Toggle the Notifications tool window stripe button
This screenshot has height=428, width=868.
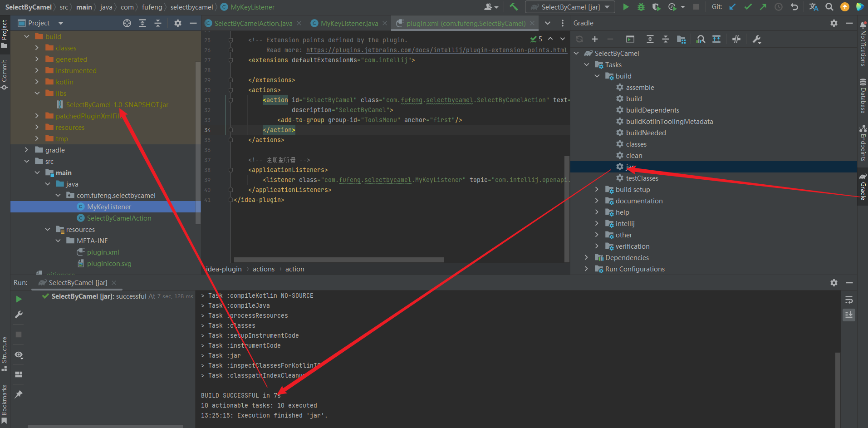pyautogui.click(x=863, y=44)
